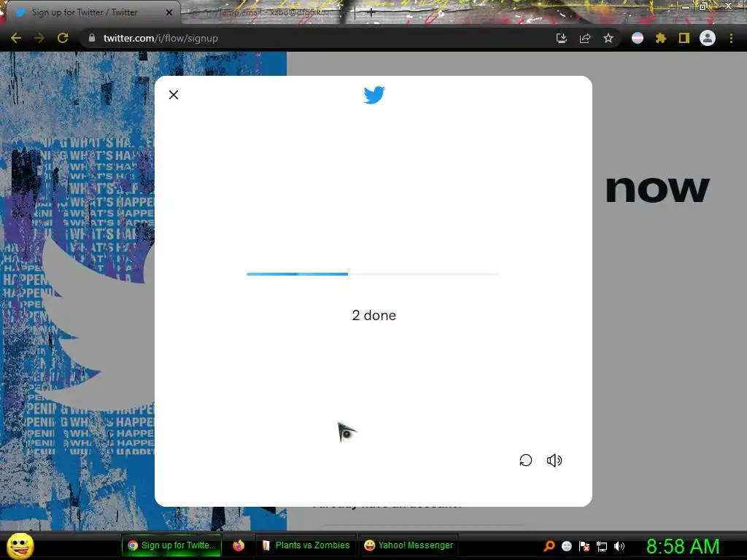Image resolution: width=747 pixels, height=560 pixels.
Task: Open Chrome's three-dot menu
Action: click(731, 38)
